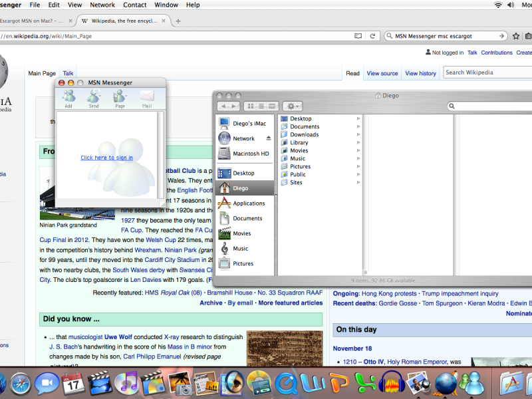Expand the Pictures folder arrow in column view
Viewport: 532px width, 399px height.
pyautogui.click(x=358, y=166)
